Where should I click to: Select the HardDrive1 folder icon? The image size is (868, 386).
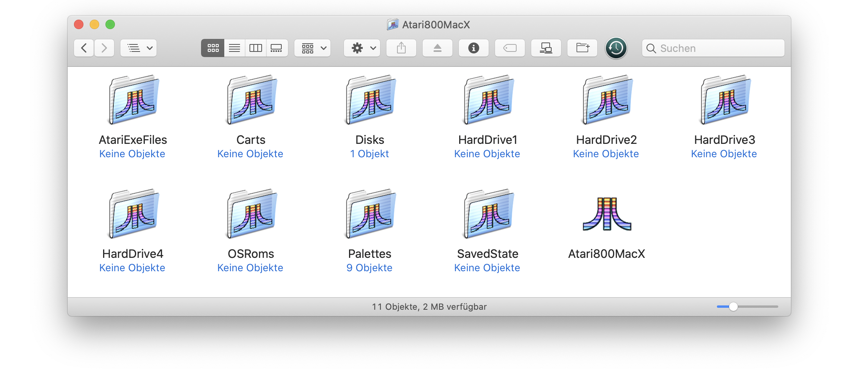point(489,100)
